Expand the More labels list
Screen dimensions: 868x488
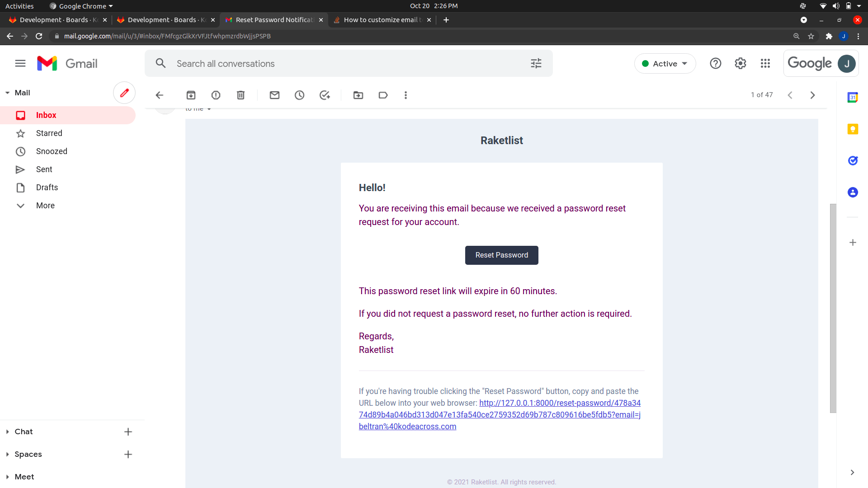click(45, 206)
